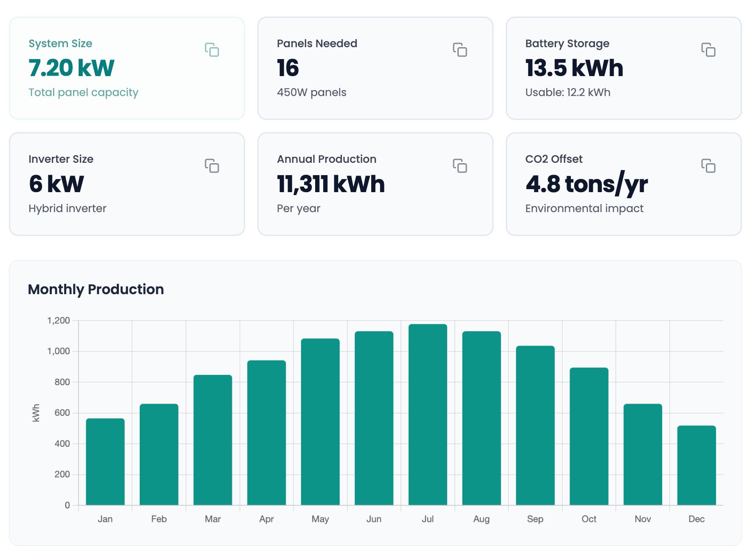756x556 pixels.
Task: Click the copy icon beside 13.5 kWh
Action: point(709,50)
